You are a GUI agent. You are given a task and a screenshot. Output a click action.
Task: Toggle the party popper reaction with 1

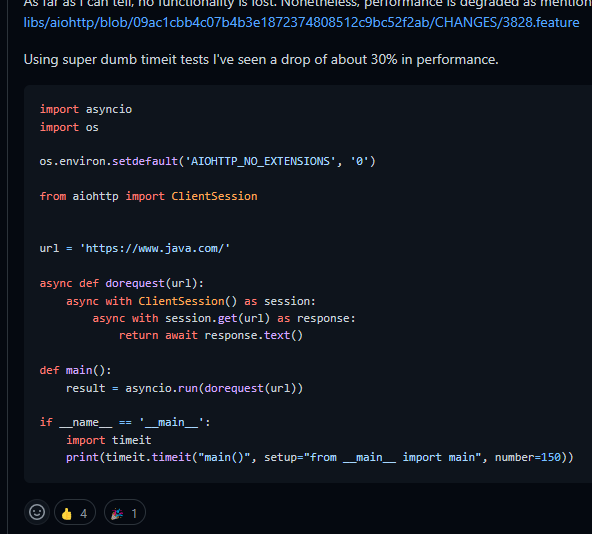pos(125,513)
